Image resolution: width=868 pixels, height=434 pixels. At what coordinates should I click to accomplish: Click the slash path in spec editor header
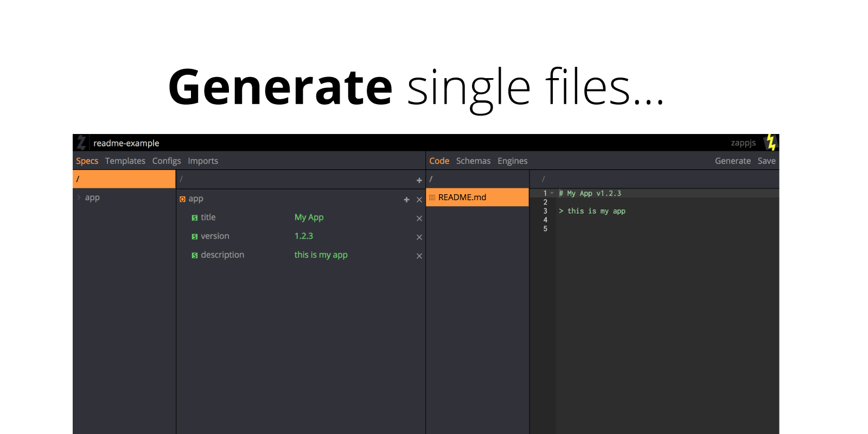click(x=181, y=179)
